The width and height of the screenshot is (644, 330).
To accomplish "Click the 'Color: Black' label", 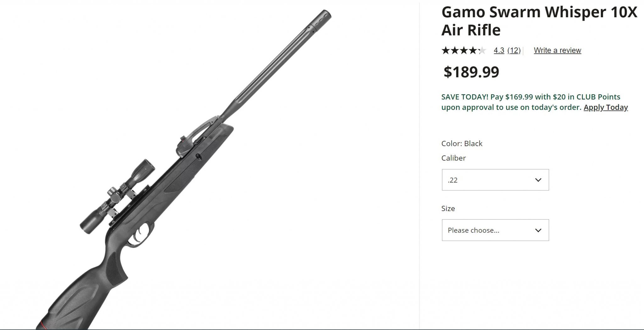I will point(462,143).
